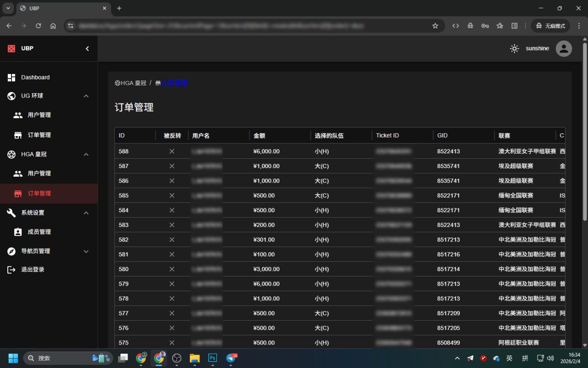Collapse the 系统设置 section

(86, 213)
